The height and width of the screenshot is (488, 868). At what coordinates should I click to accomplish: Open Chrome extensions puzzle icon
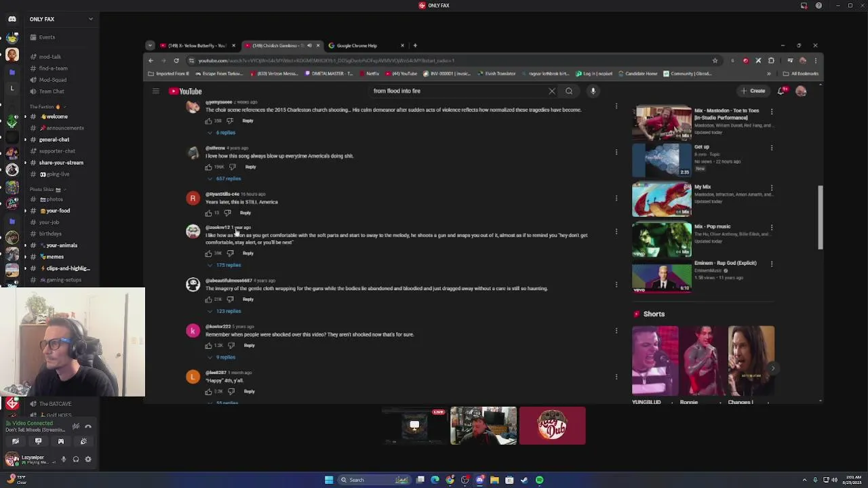click(x=771, y=60)
